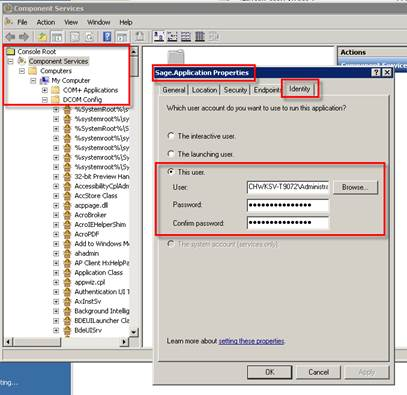Collapse the Computers tree node
407x395 pixels.
click(x=22, y=71)
